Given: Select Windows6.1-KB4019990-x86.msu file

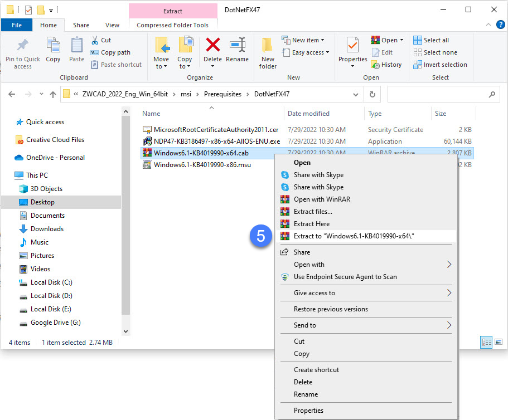Looking at the screenshot, I should coord(202,165).
